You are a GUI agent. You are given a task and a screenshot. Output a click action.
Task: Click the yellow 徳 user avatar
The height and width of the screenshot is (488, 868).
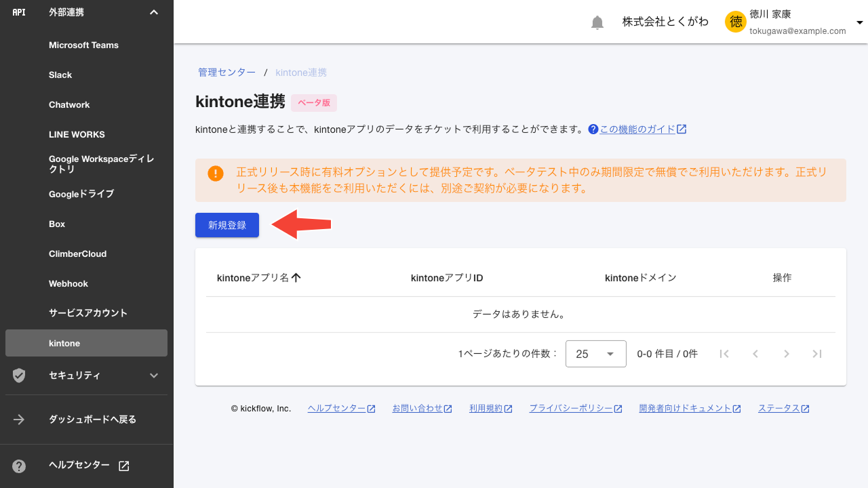point(736,22)
